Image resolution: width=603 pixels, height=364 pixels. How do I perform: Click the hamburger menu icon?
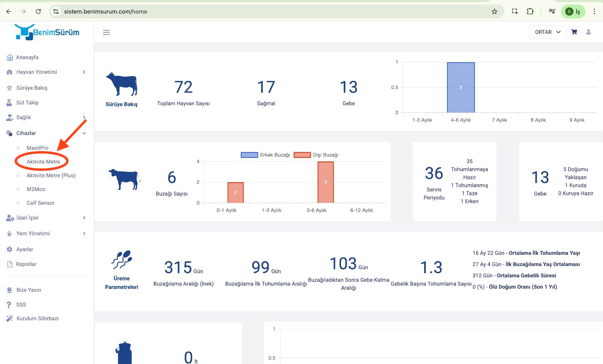pyautogui.click(x=106, y=32)
